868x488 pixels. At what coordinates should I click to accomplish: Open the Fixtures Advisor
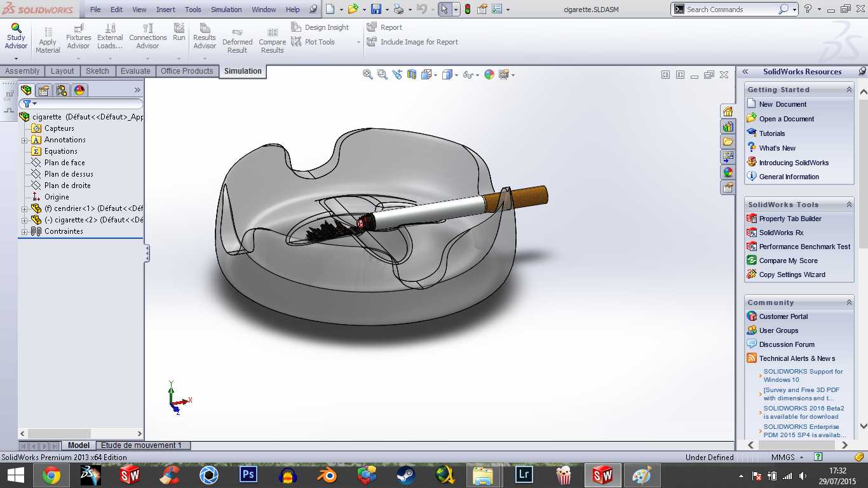point(78,37)
